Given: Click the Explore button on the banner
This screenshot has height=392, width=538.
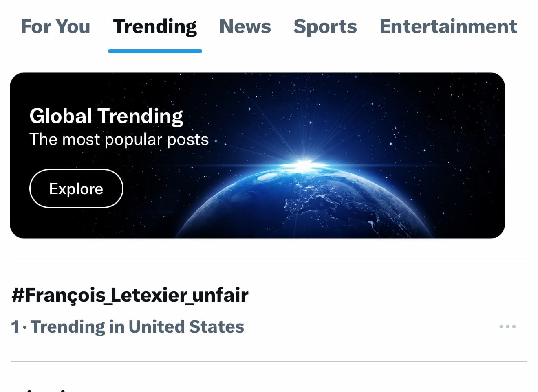Looking at the screenshot, I should coord(76,188).
